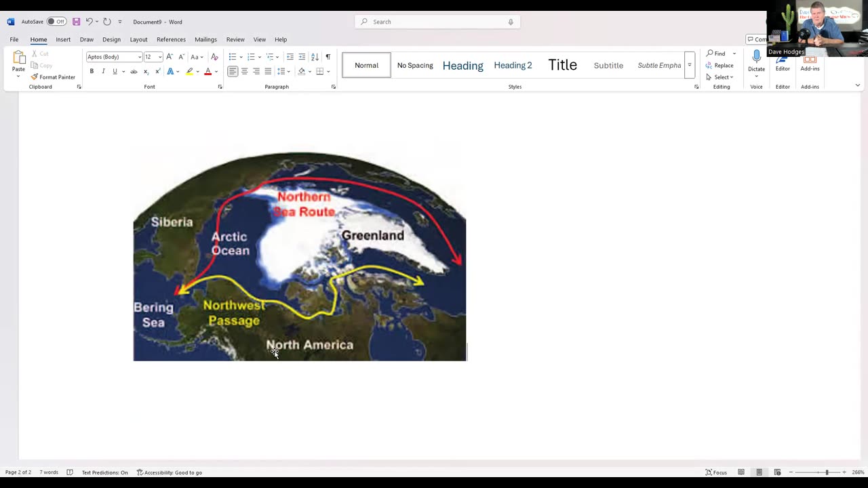
Task: Apply italic formatting
Action: pyautogui.click(x=103, y=71)
